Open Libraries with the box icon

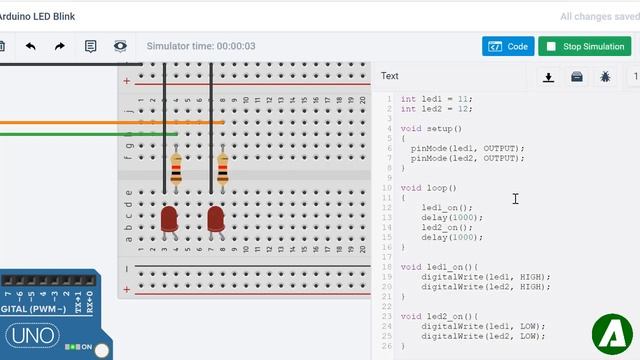coord(577,77)
